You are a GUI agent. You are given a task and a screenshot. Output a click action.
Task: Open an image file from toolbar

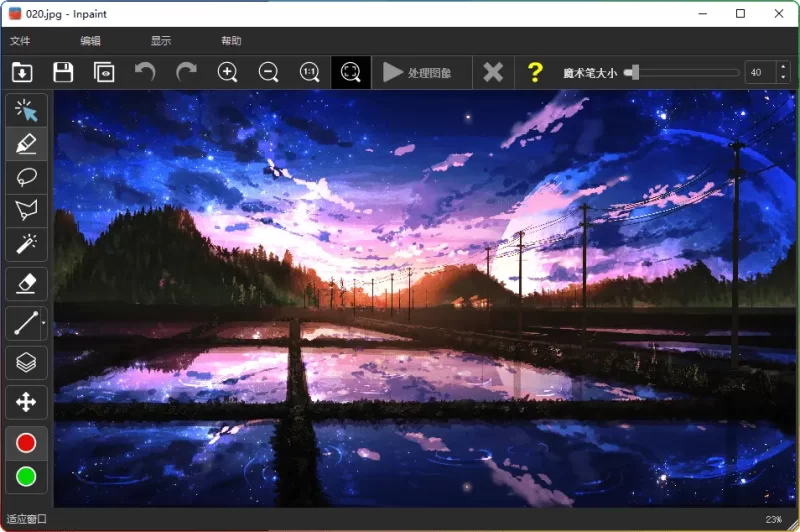(22, 72)
